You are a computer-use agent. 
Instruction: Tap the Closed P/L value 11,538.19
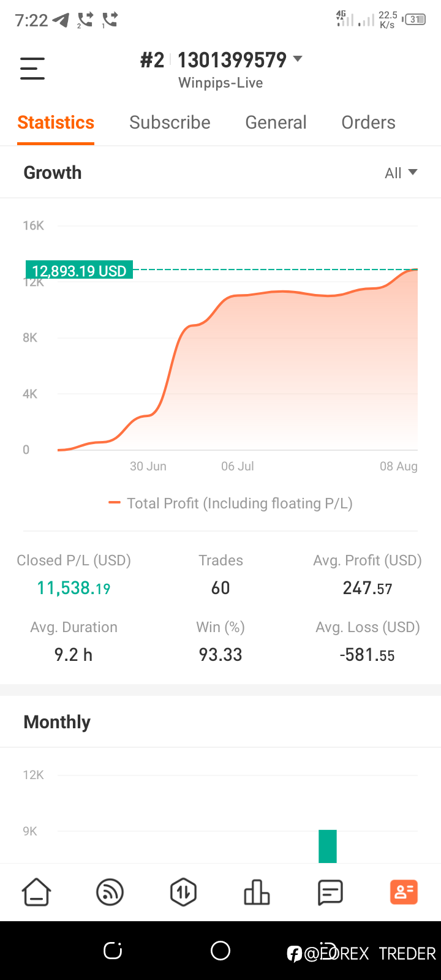pyautogui.click(x=73, y=588)
